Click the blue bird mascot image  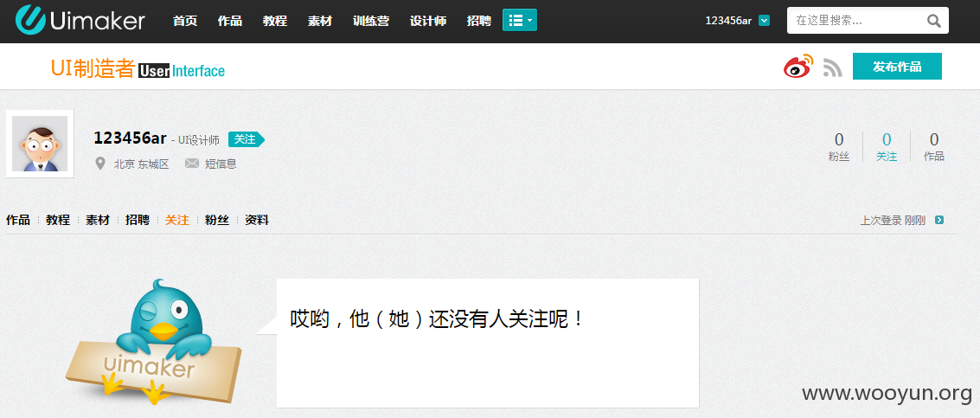[x=153, y=341]
